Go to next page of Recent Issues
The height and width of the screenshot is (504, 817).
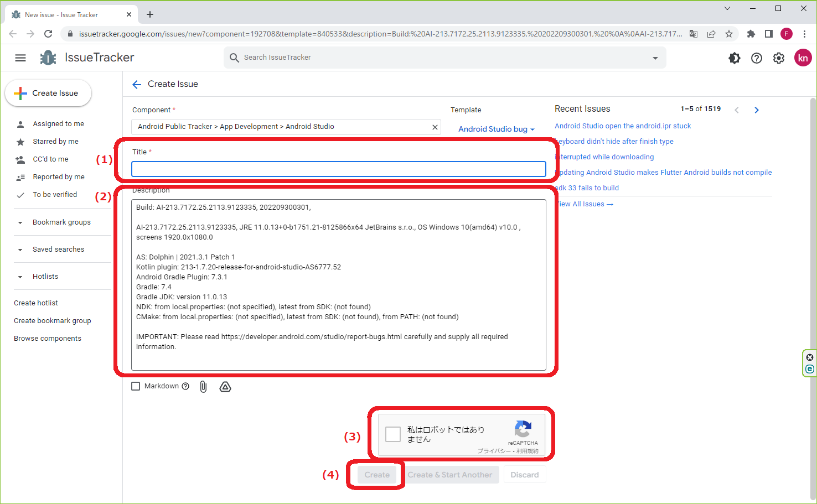click(x=757, y=110)
